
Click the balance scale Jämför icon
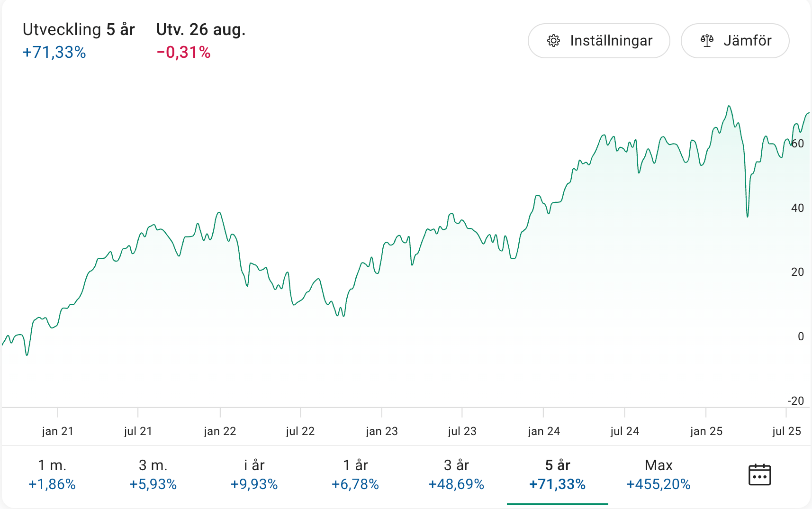click(x=707, y=41)
